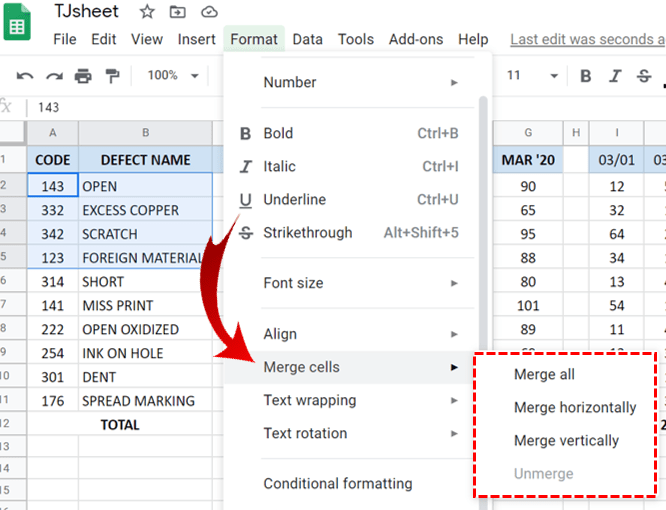Toggle the toolbar Italic button

tap(615, 76)
